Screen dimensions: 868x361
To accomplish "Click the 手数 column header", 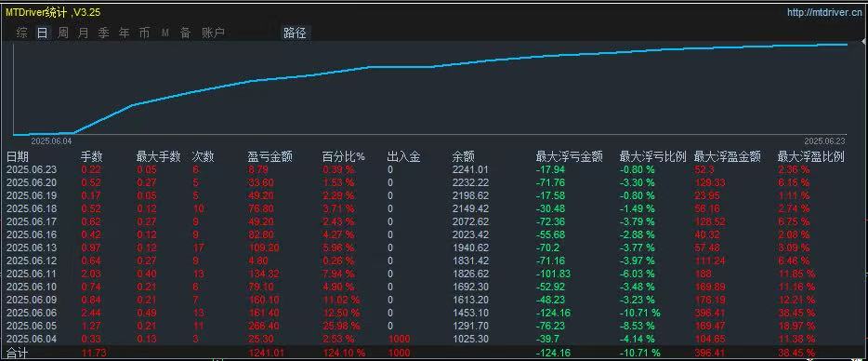I will coord(92,157).
